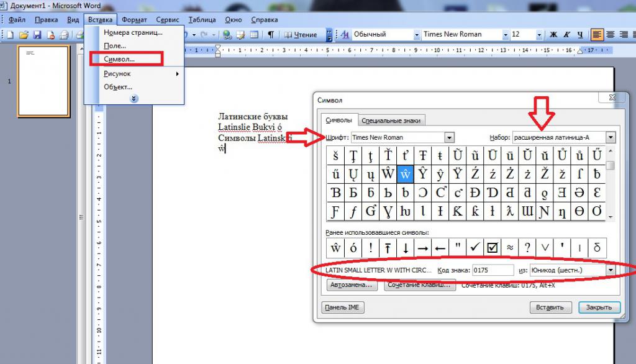Toggle italic К formatting
Viewport: 636px width, 364px height.
coord(566,35)
